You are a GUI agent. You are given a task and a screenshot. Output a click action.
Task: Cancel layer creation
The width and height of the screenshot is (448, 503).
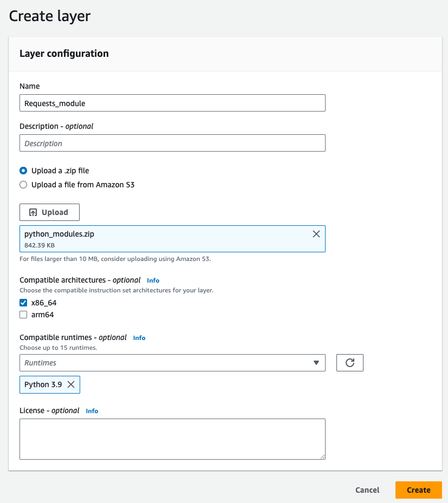(367, 489)
